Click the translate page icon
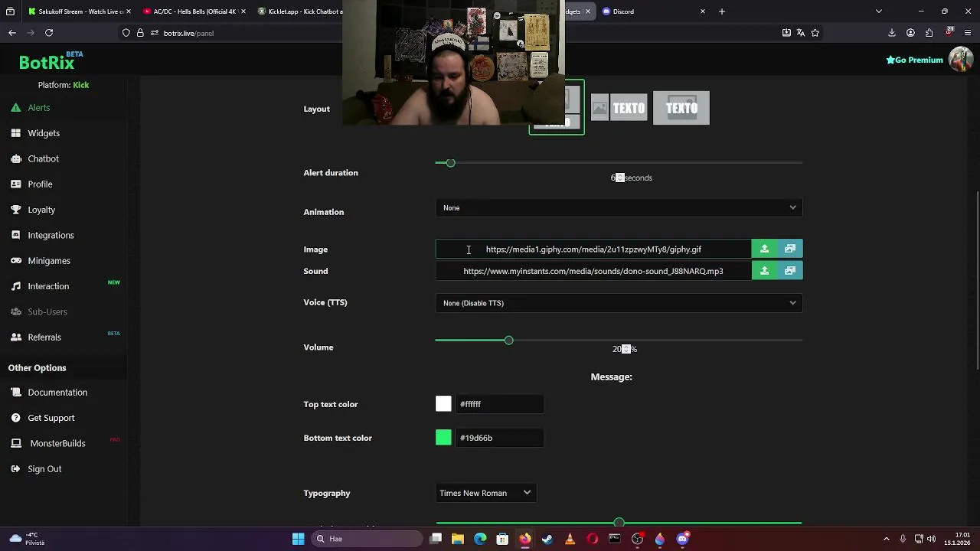 801,33
